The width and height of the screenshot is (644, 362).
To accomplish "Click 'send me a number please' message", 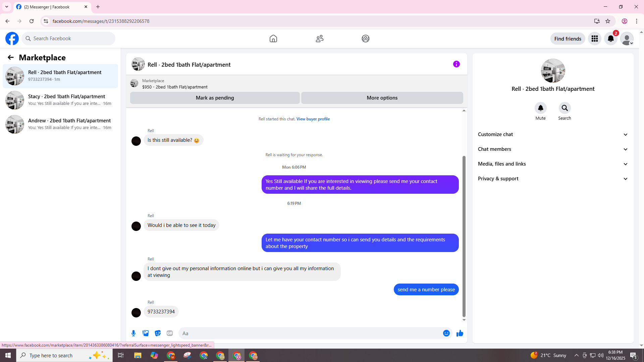I will 426,290.
